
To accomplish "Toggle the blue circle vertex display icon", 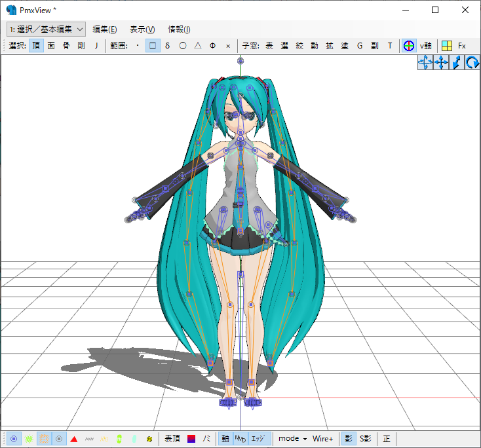I will pos(14,439).
